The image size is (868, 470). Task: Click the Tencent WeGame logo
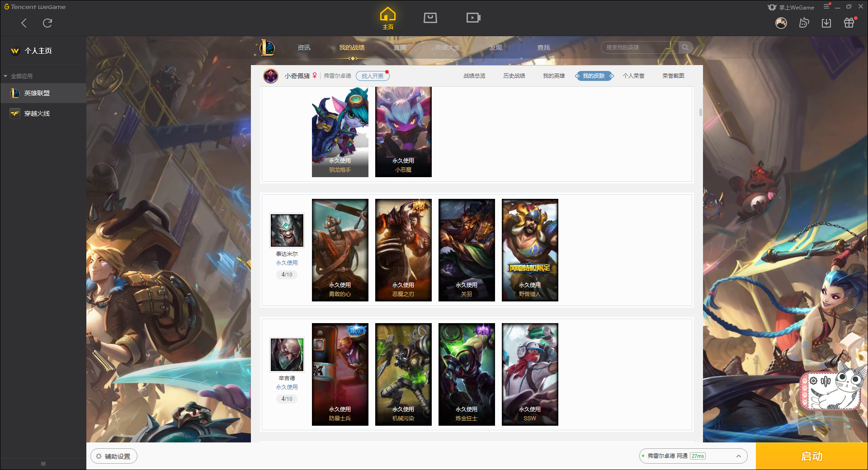[x=35, y=7]
